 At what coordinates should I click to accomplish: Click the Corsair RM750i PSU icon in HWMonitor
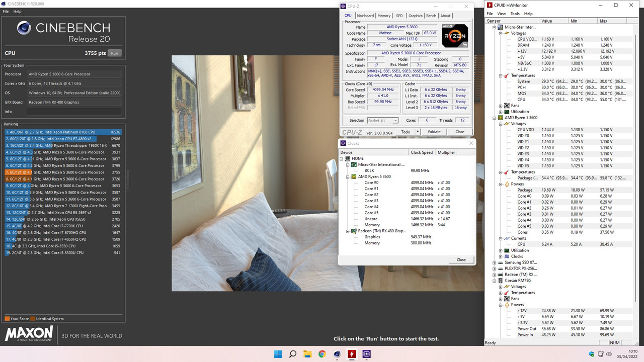(501, 281)
